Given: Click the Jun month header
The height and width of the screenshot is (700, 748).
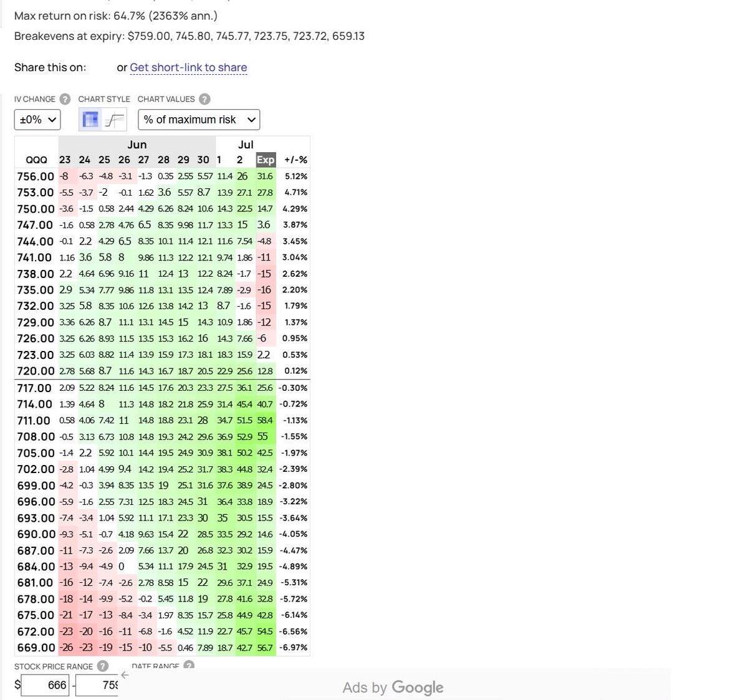Looking at the screenshot, I should 137,145.
